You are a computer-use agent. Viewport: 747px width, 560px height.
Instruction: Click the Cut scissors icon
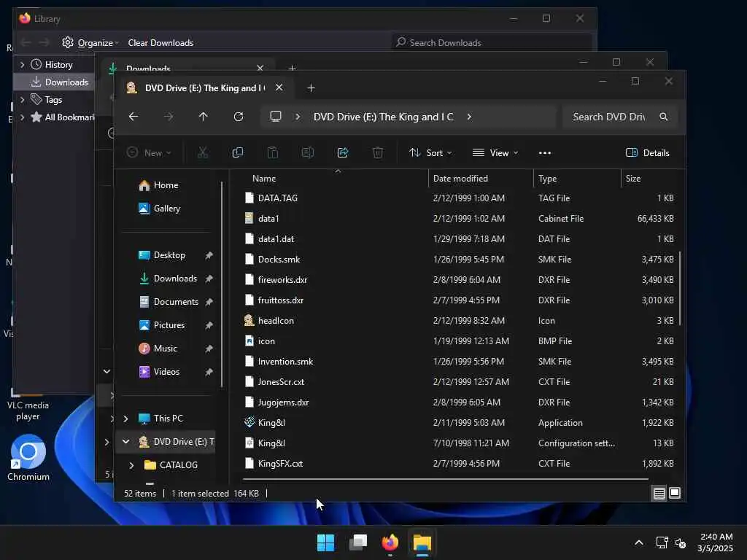pyautogui.click(x=203, y=153)
